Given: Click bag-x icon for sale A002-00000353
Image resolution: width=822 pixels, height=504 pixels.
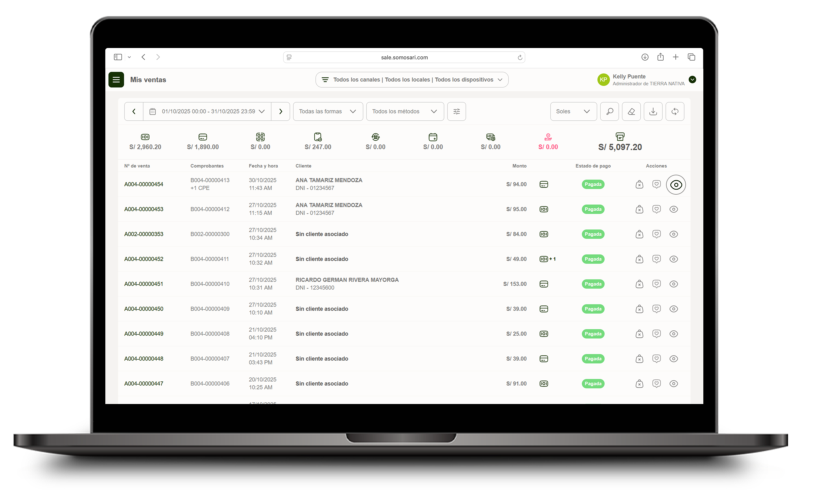Looking at the screenshot, I should pyautogui.click(x=639, y=234).
